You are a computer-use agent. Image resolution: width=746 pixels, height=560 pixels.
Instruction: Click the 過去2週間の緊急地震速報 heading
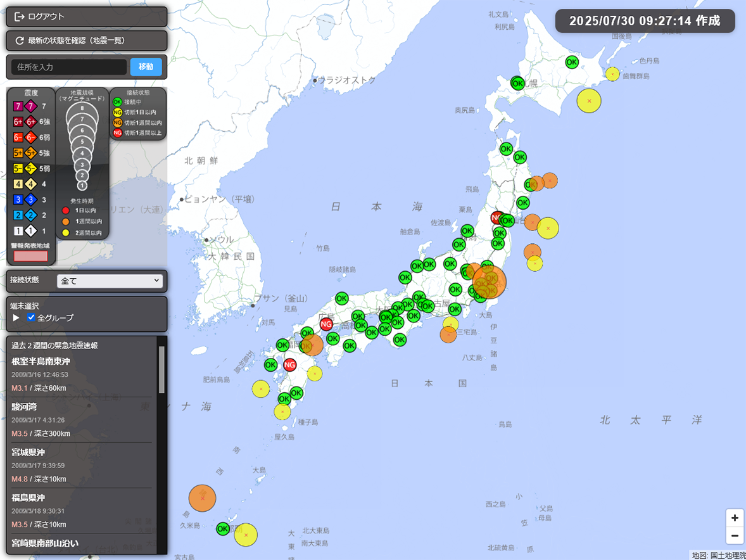point(54,345)
